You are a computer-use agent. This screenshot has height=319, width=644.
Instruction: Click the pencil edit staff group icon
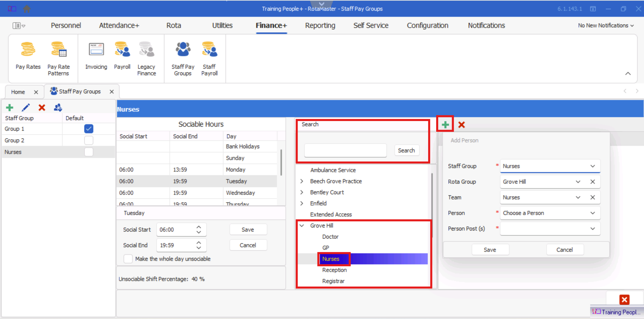[x=26, y=108]
